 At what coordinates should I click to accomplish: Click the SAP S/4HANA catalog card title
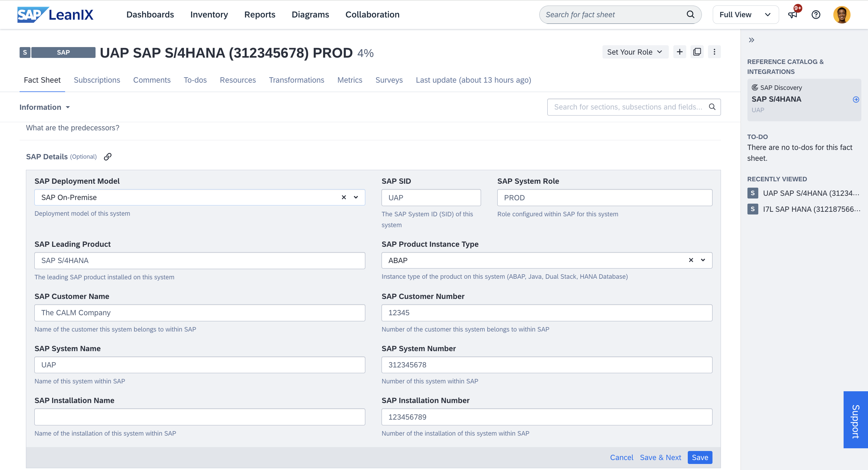pos(776,99)
